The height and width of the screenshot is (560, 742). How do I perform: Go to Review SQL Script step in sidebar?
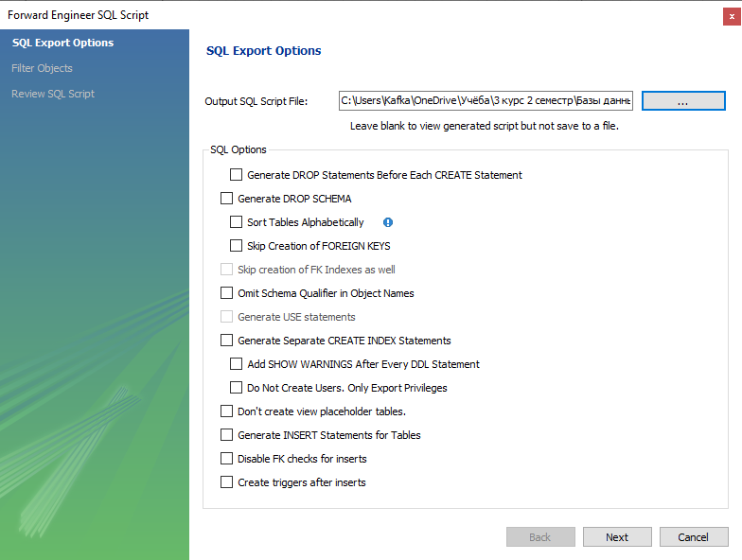(x=53, y=94)
